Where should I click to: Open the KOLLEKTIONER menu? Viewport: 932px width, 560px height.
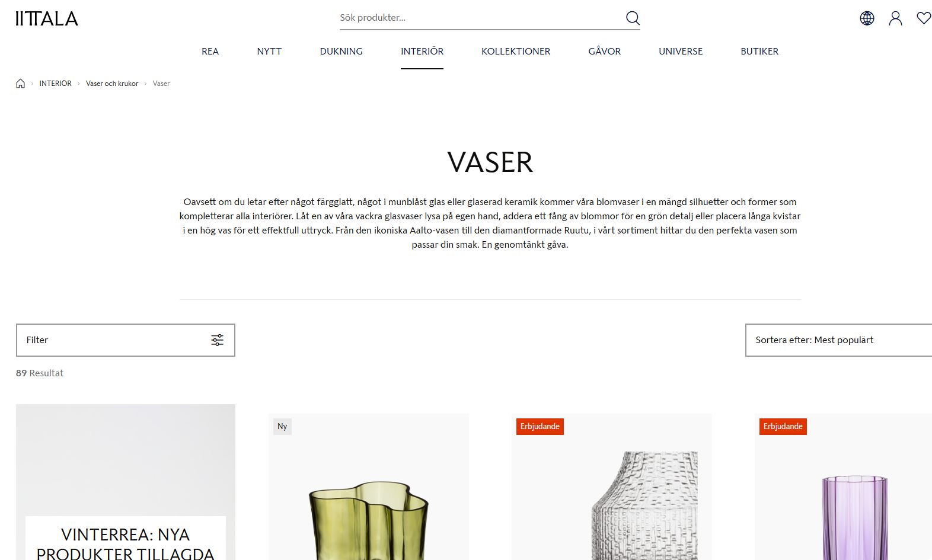tap(516, 52)
